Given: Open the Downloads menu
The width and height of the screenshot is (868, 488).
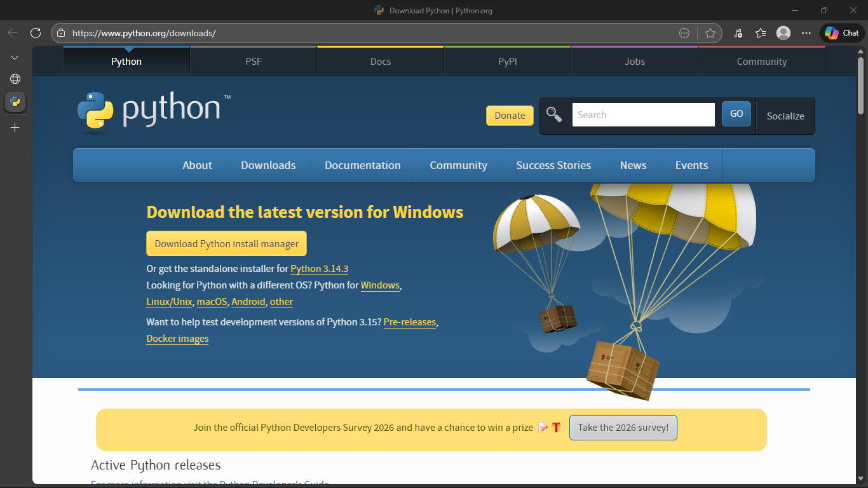Looking at the screenshot, I should [268, 165].
